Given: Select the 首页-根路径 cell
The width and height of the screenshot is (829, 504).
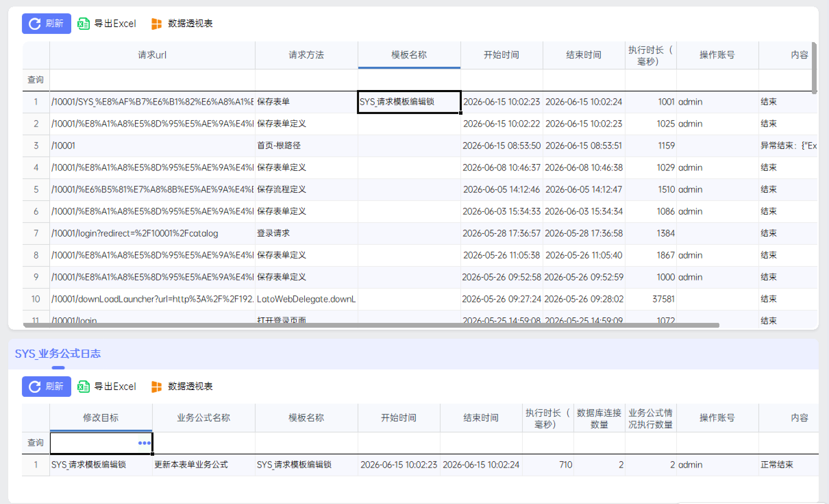Looking at the screenshot, I should coord(307,146).
